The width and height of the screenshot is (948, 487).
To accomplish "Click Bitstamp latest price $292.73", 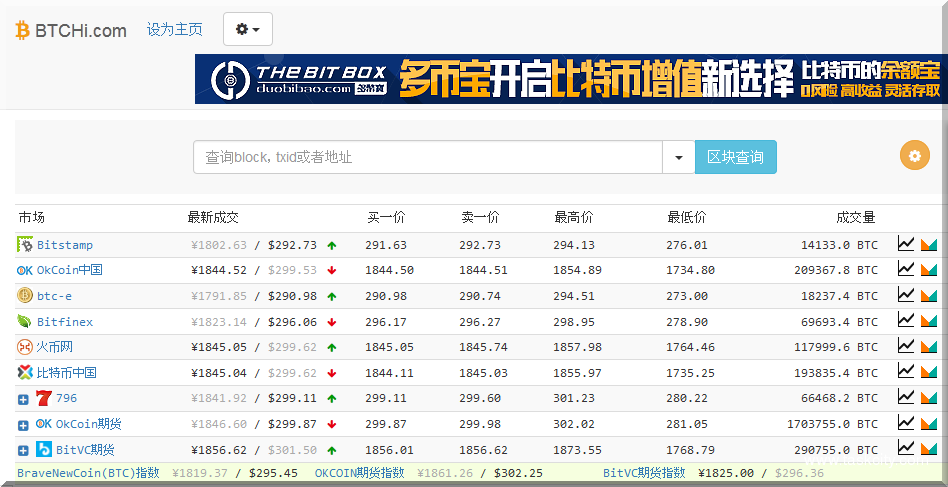I will coord(293,245).
